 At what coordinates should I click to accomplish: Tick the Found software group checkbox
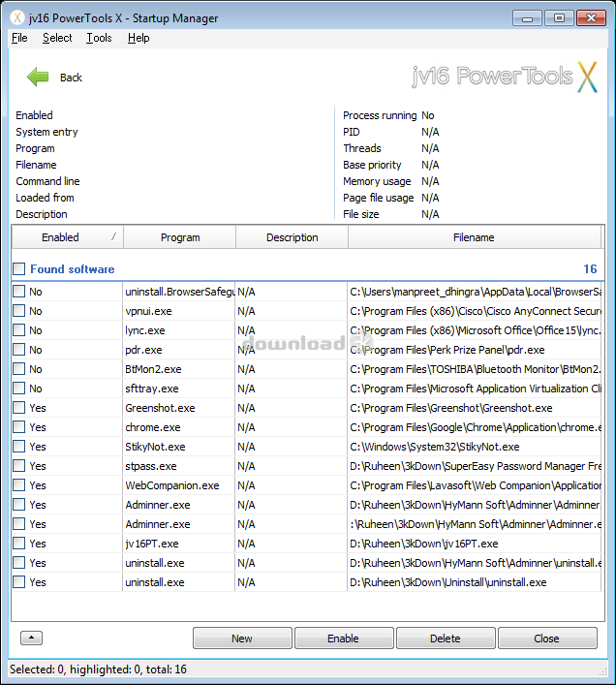click(18, 268)
